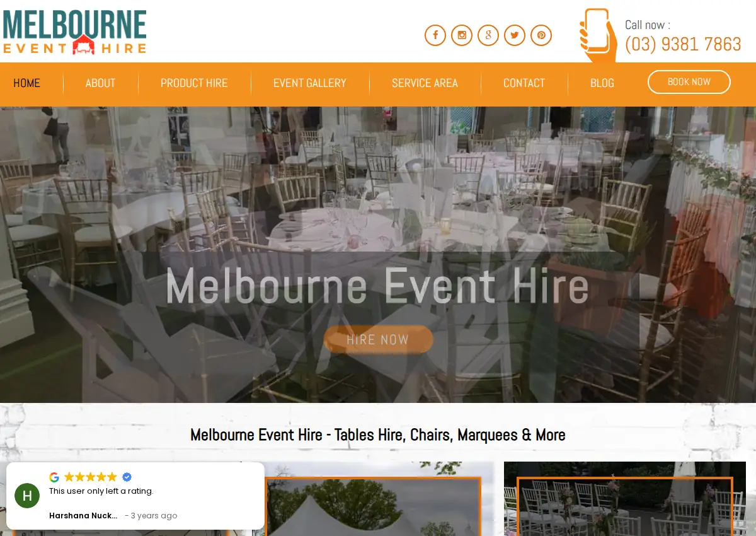Click the green H reviewer avatar
The height and width of the screenshot is (536, 756).
(27, 496)
